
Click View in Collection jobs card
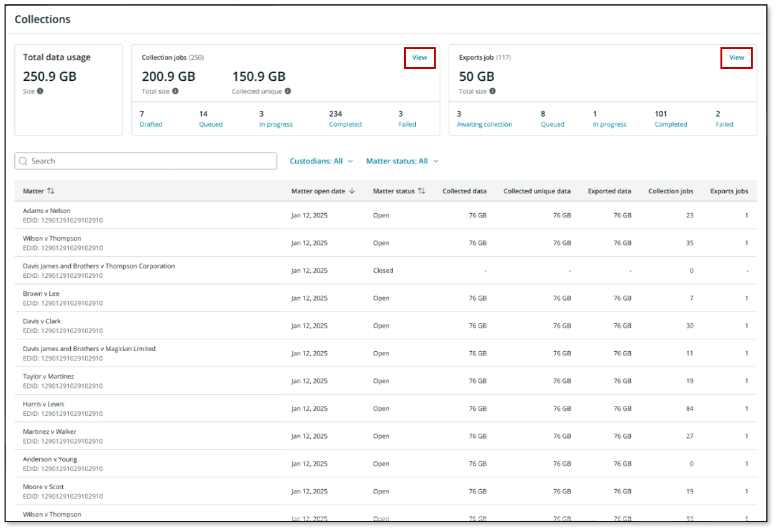(x=420, y=58)
